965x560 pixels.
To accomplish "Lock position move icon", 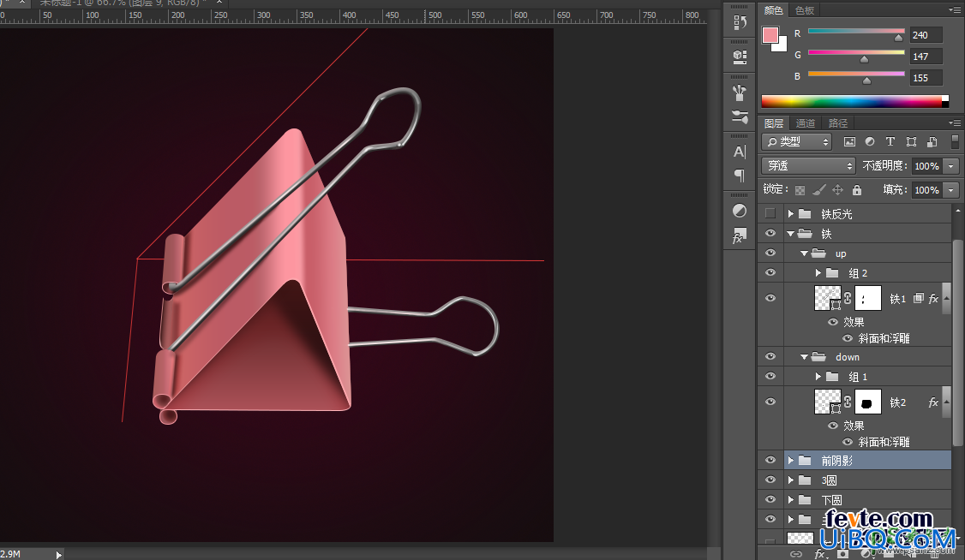I will tap(837, 190).
